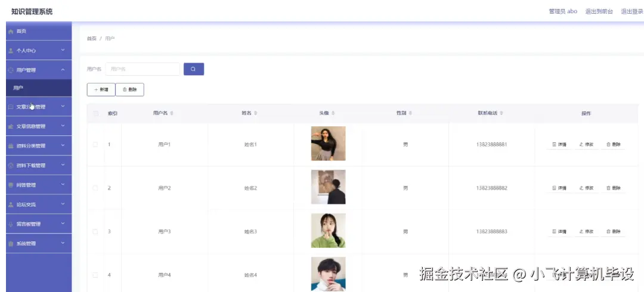644x292 pixels.
Task: Tick the checkbox for row 用户3
Action: click(x=95, y=232)
